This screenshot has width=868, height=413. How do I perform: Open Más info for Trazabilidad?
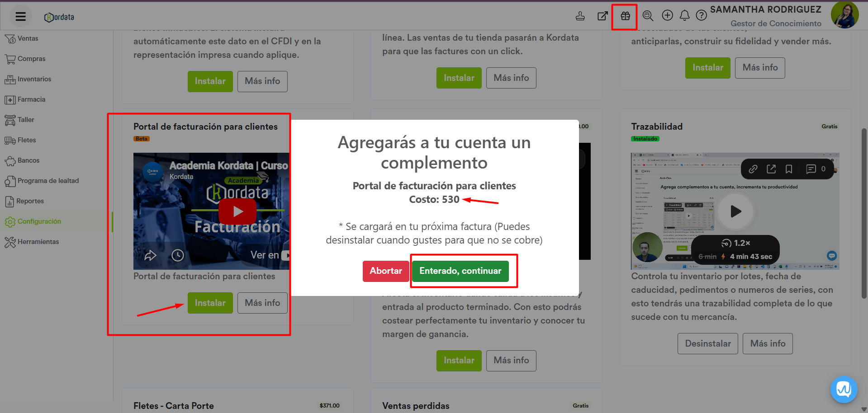(x=768, y=344)
